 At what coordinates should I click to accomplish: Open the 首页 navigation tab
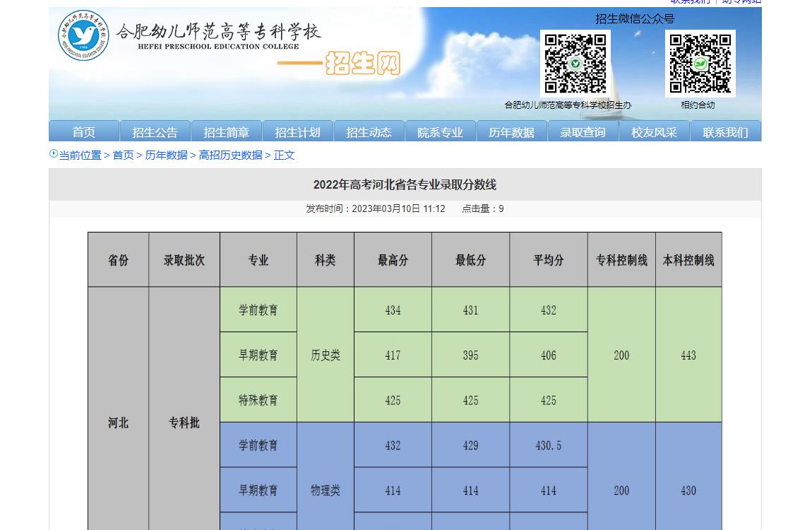(84, 131)
